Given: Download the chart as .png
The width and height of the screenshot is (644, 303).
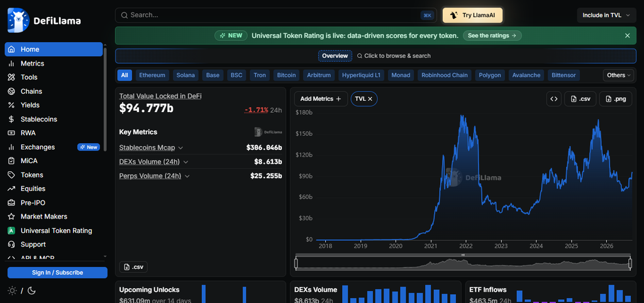Looking at the screenshot, I should point(615,99).
